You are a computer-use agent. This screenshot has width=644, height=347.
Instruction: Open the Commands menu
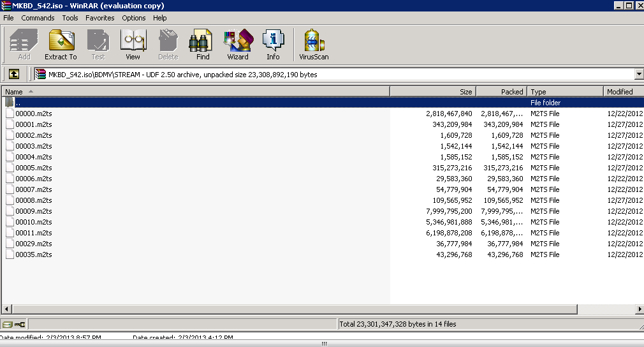[38, 18]
